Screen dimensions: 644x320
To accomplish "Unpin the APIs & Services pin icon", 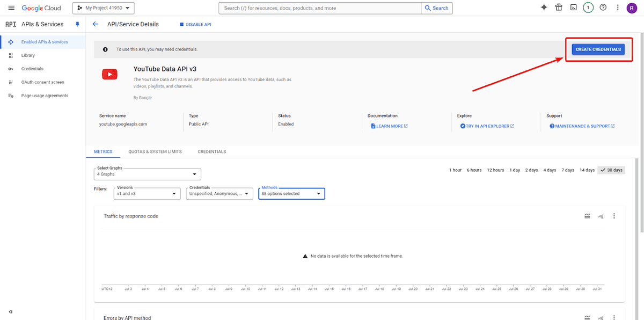I will 77,24.
